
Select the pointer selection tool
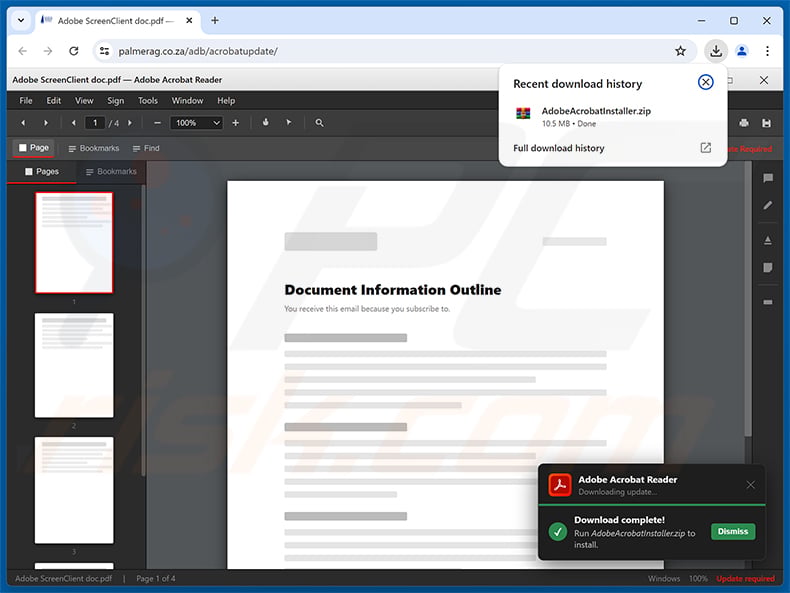pos(289,122)
